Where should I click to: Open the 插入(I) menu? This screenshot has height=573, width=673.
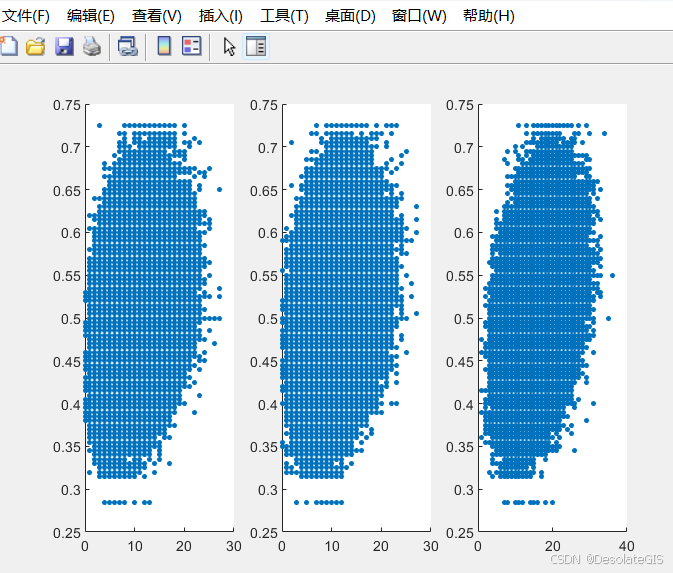click(x=221, y=16)
